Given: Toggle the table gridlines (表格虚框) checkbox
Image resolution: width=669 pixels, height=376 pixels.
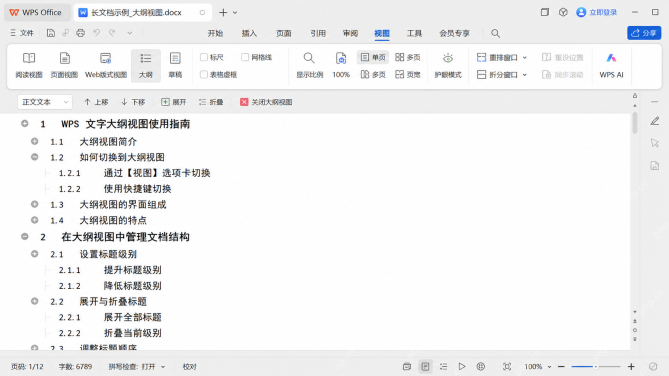Looking at the screenshot, I should [x=204, y=75].
